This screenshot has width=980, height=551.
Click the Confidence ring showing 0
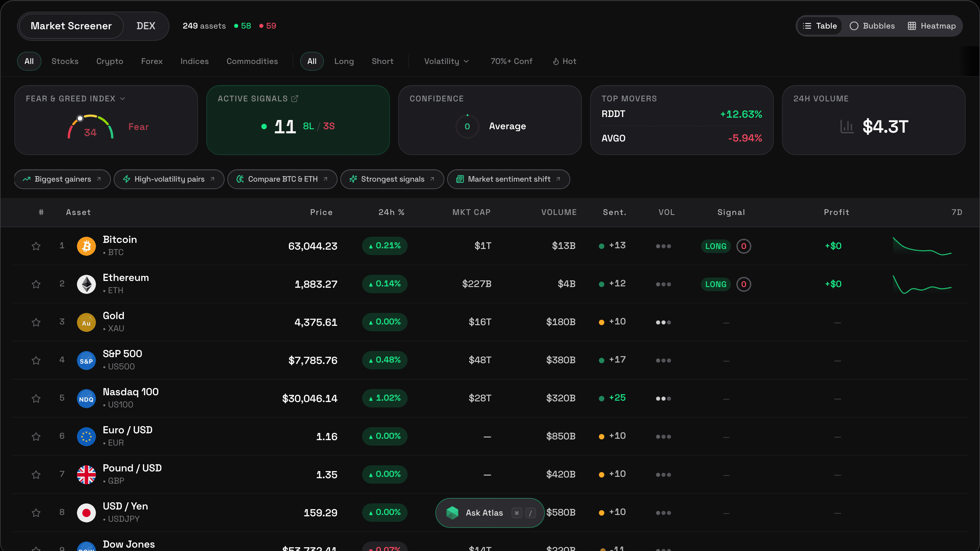click(467, 126)
